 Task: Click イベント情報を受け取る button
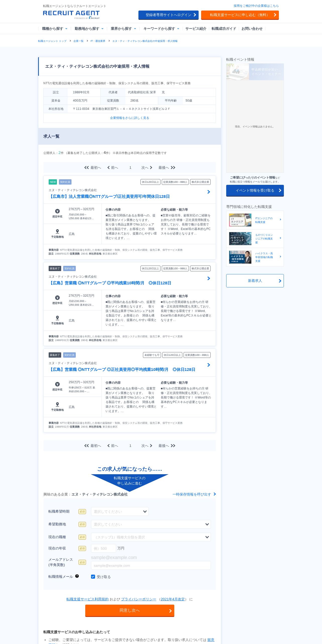click(x=255, y=191)
